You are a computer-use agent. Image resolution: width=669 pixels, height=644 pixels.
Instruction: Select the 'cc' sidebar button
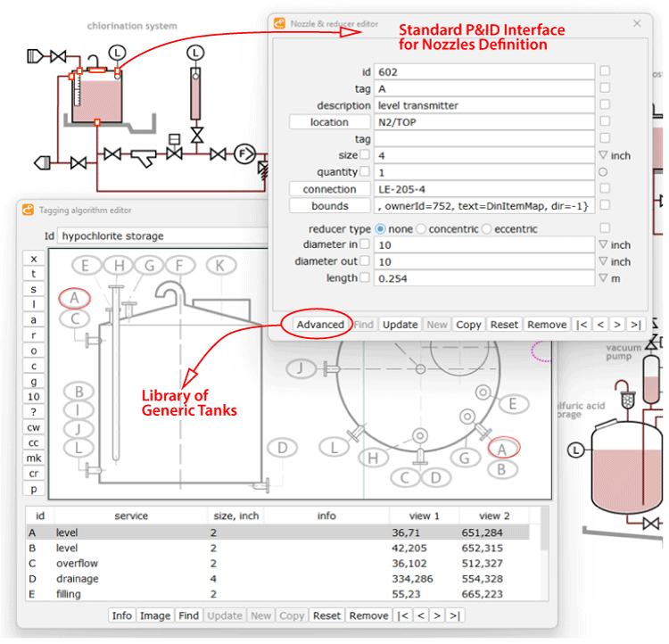coord(34,444)
